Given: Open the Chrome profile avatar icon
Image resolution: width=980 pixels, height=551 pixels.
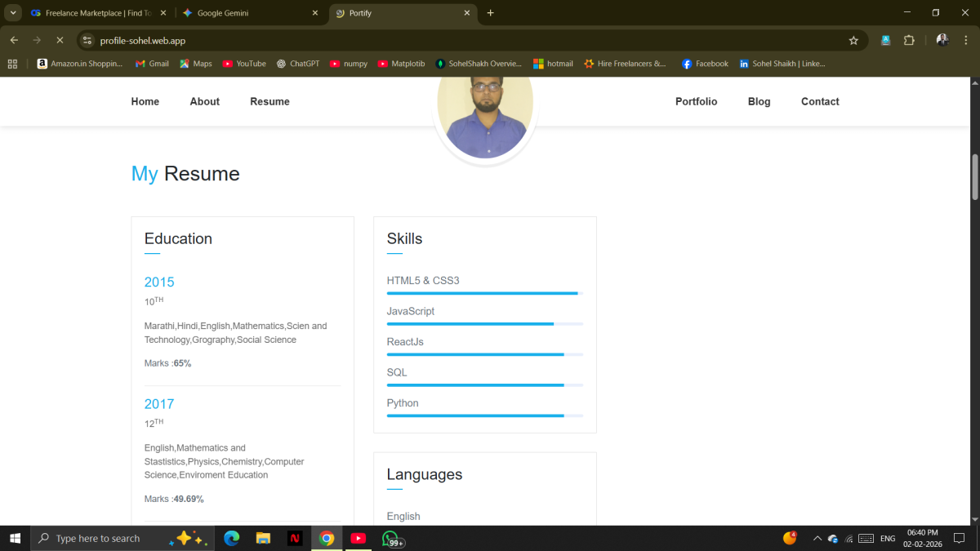Looking at the screenshot, I should [x=942, y=40].
